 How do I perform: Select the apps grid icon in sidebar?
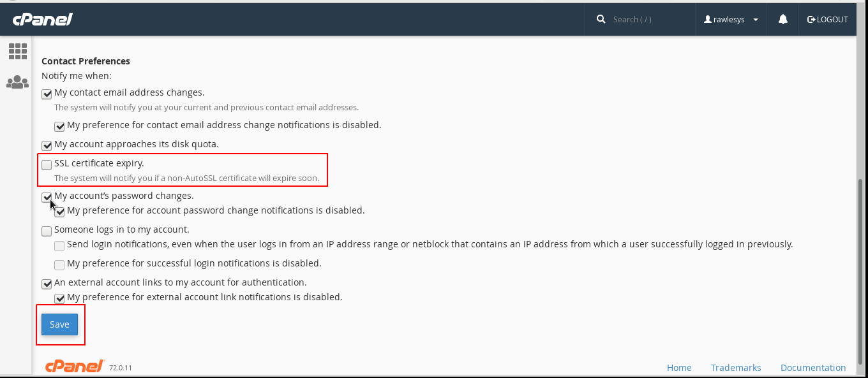pos(17,50)
